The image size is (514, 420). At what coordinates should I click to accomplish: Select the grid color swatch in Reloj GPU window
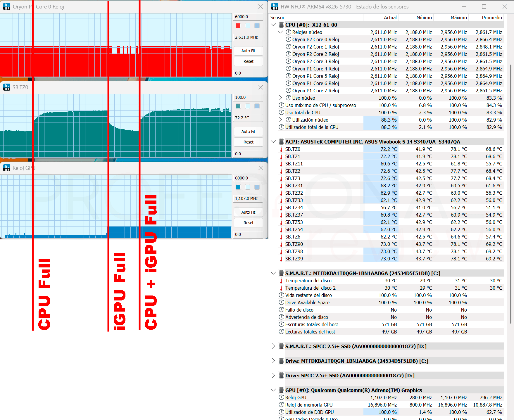coord(257,187)
